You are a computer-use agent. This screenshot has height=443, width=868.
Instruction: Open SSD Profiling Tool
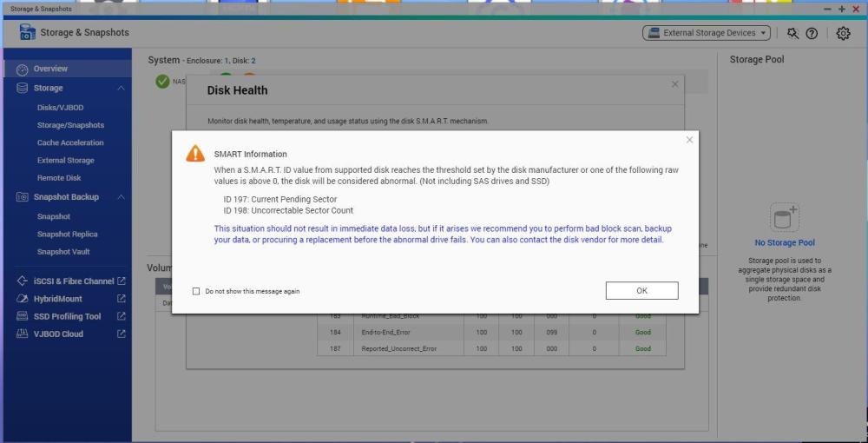67,317
